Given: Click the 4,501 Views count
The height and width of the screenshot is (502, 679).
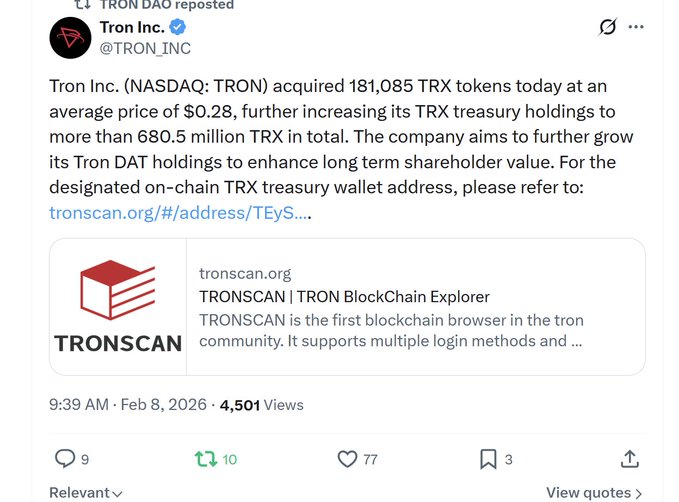Looking at the screenshot, I should tap(261, 405).
